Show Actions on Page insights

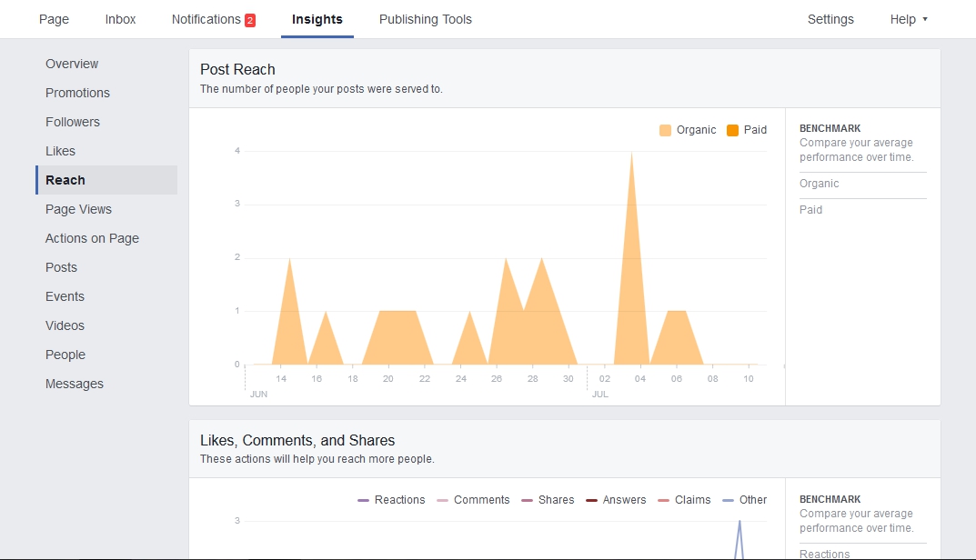[92, 238]
